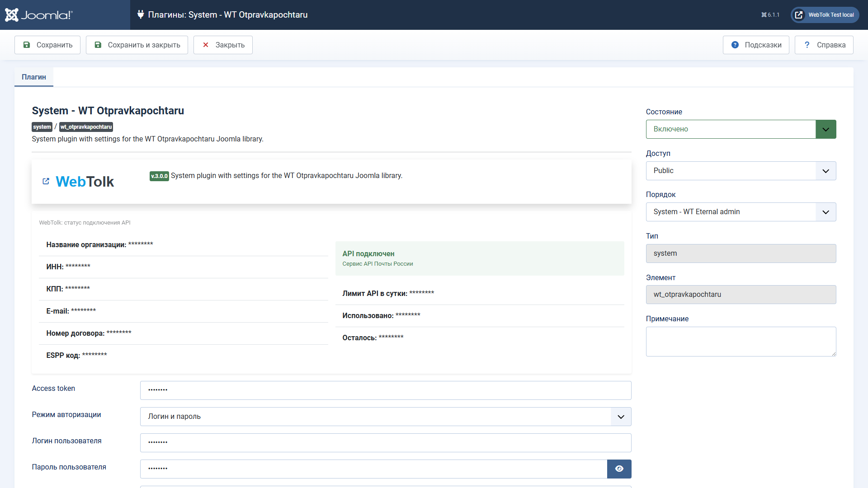Click the Joomla logo
The image size is (868, 488).
tap(39, 15)
